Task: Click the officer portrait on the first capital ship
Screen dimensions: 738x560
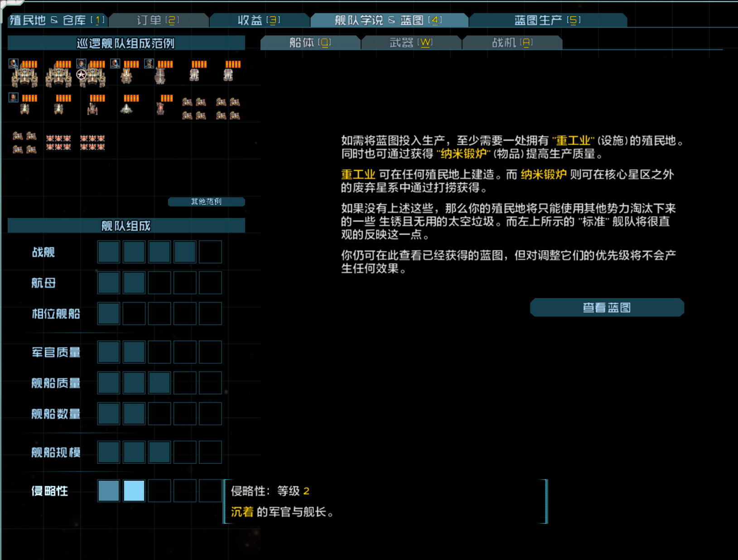Action: pyautogui.click(x=14, y=63)
